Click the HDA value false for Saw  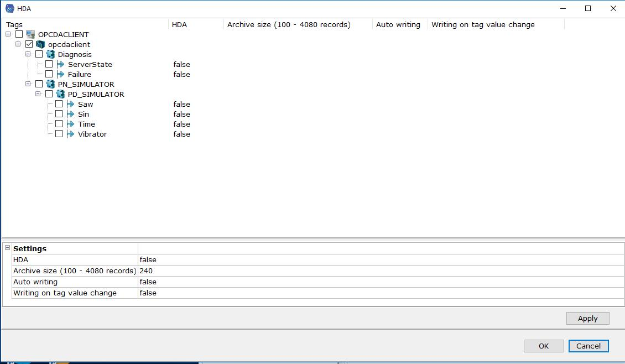[x=182, y=104]
